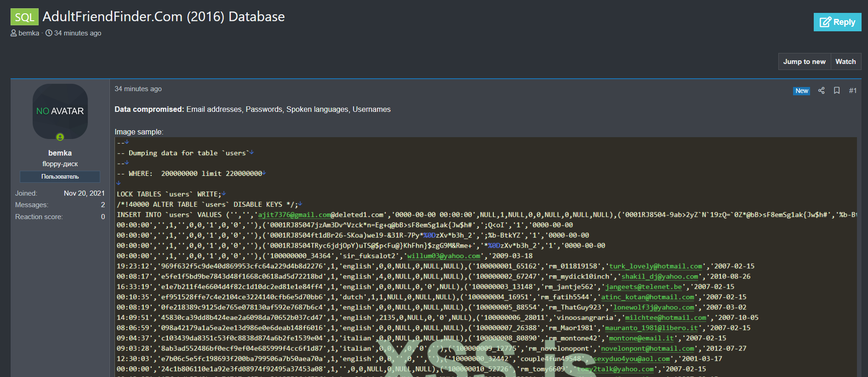Click the green SQL prefix tag
This screenshot has height=377, width=868.
24,17
